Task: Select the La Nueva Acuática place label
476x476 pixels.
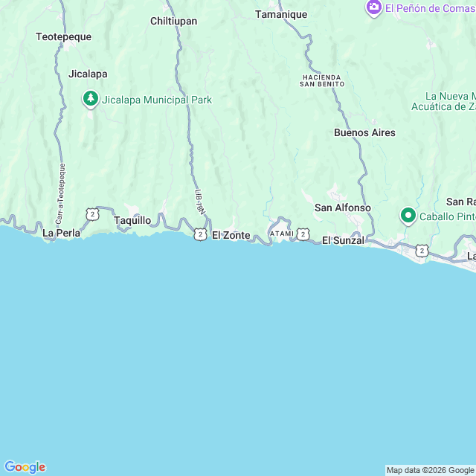Action: point(444,101)
